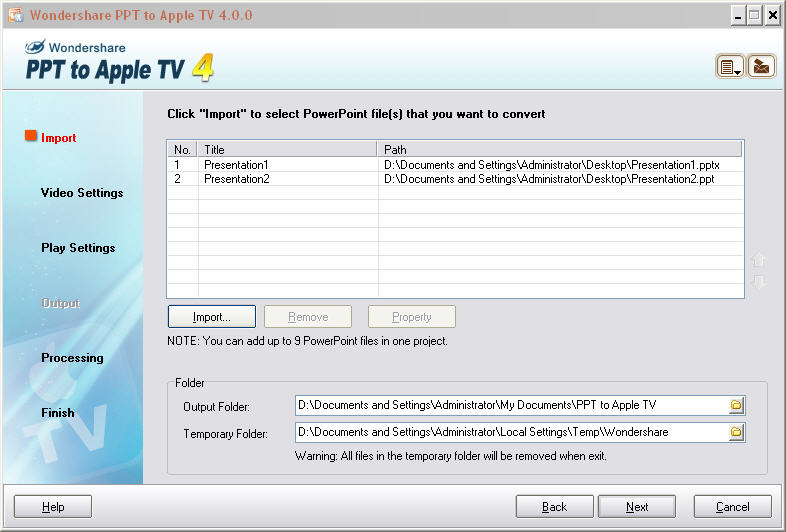Screen dimensions: 786x532
Task: Click the envelope feedback icon
Action: coord(761,67)
